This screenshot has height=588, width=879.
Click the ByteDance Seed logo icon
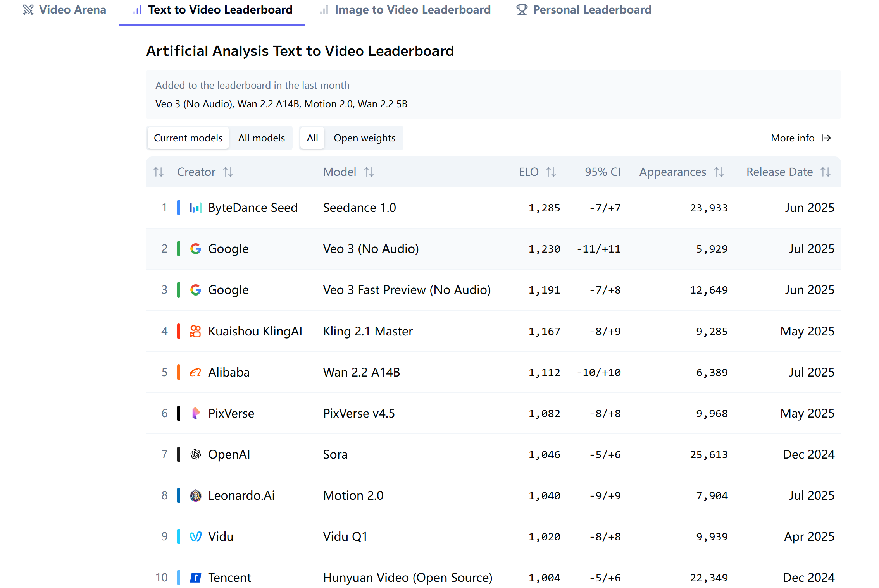[195, 208]
